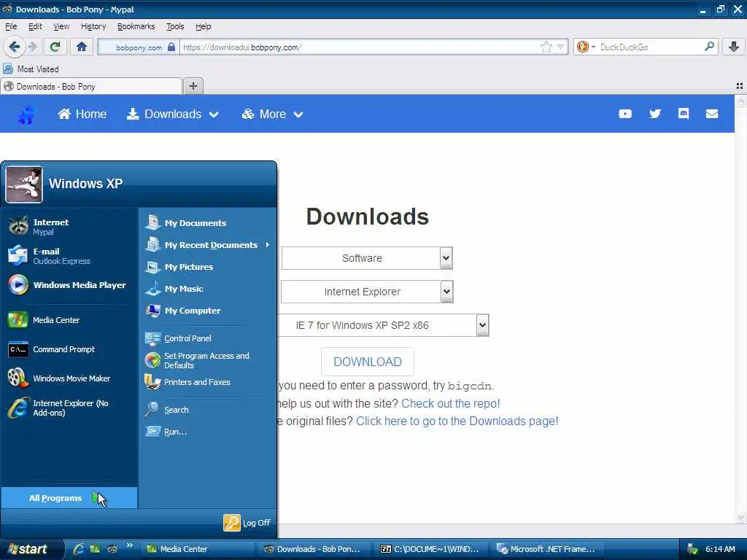Open the Twitter icon in site header
The height and width of the screenshot is (560, 747).
655,114
